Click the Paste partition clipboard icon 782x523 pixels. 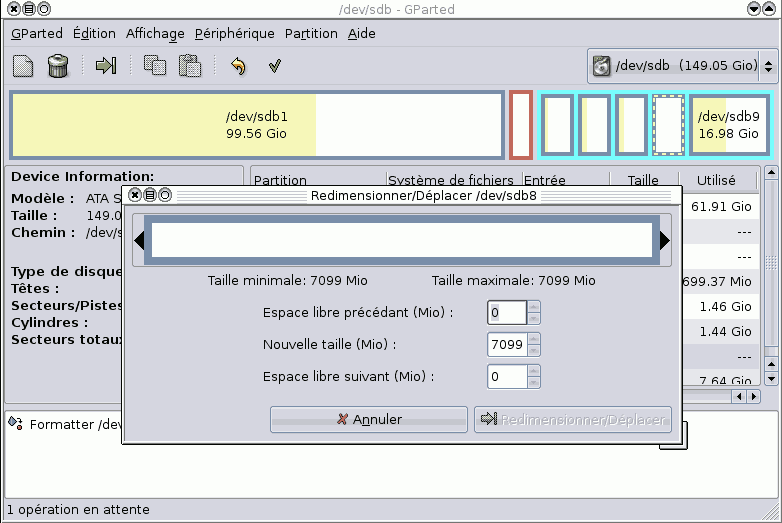tap(189, 66)
